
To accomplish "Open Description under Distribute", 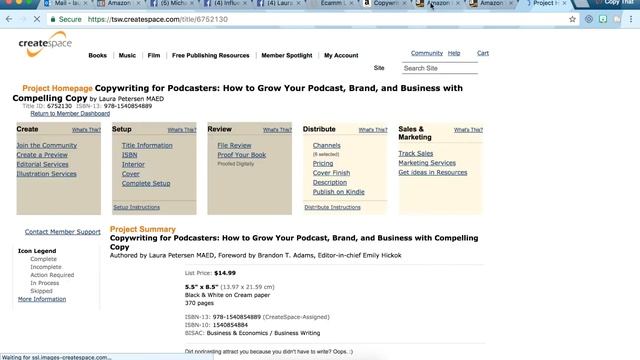I will [x=330, y=182].
